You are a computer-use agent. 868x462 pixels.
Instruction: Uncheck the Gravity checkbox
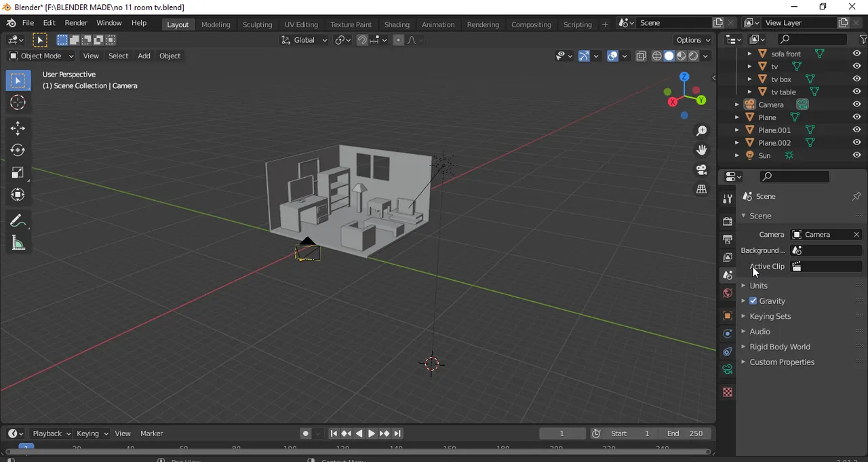753,301
